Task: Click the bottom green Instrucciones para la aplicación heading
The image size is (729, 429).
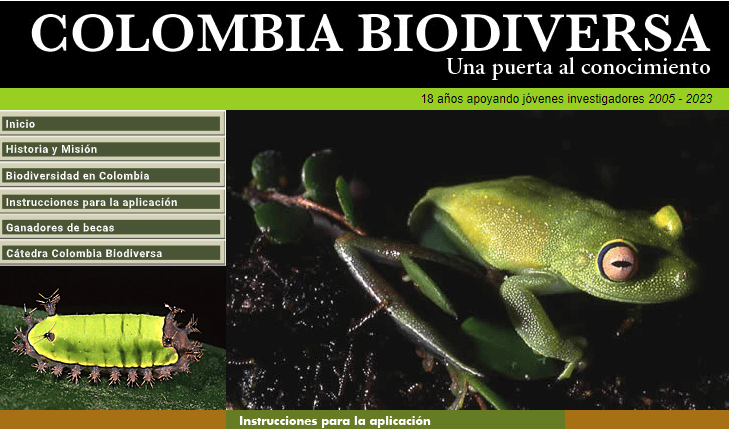Action: 334,421
